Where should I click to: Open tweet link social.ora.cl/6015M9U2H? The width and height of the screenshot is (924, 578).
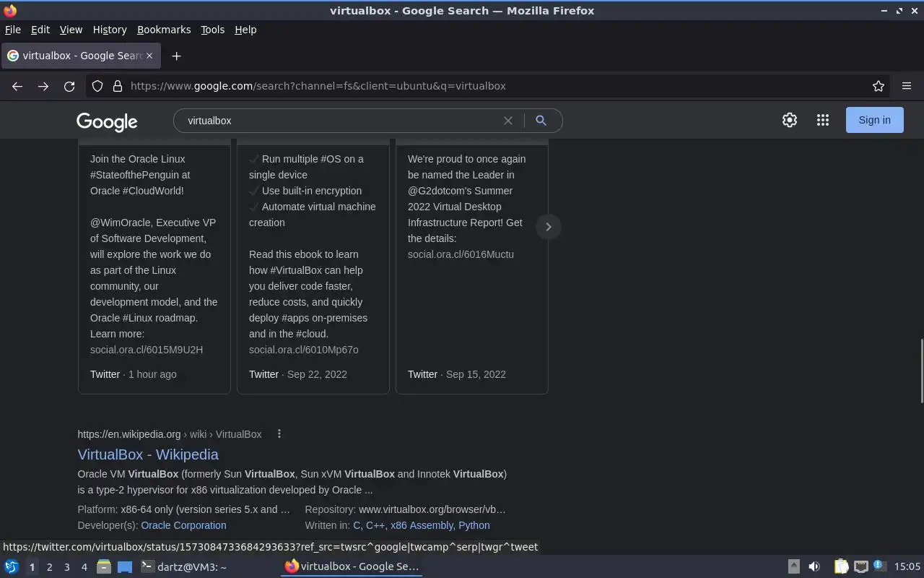pos(147,350)
